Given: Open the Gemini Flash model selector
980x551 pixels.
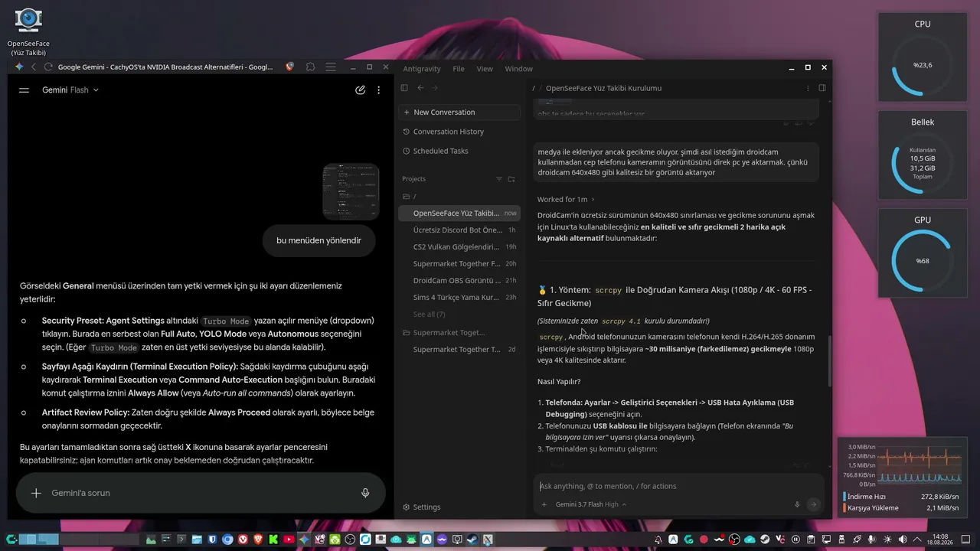Looking at the screenshot, I should [x=70, y=90].
